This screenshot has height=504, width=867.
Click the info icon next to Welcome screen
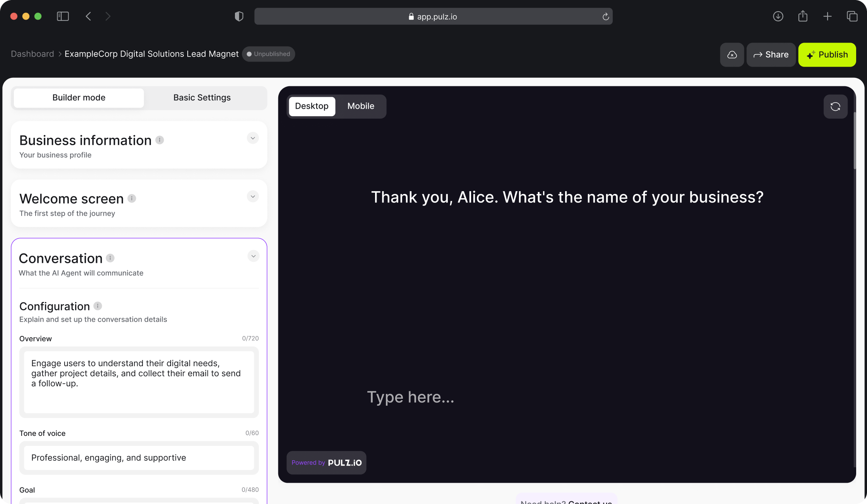click(132, 198)
